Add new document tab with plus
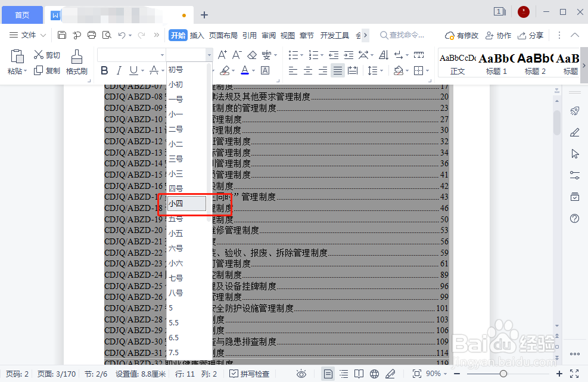588x382 pixels. pos(204,15)
